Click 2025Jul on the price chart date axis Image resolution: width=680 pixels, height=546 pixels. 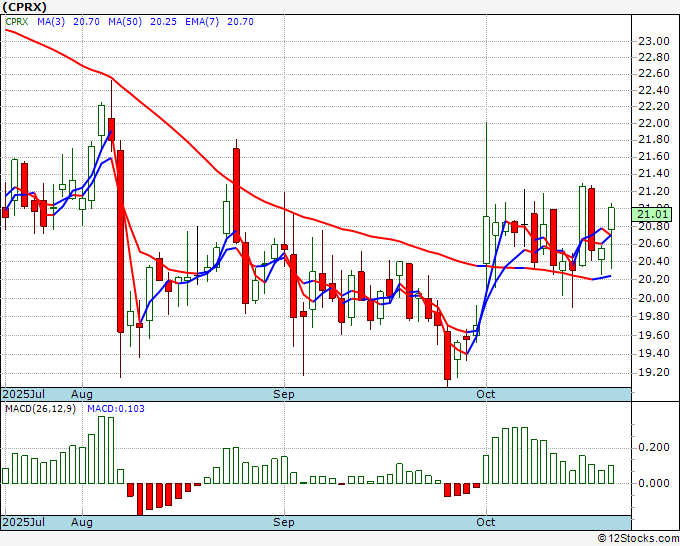[24, 394]
